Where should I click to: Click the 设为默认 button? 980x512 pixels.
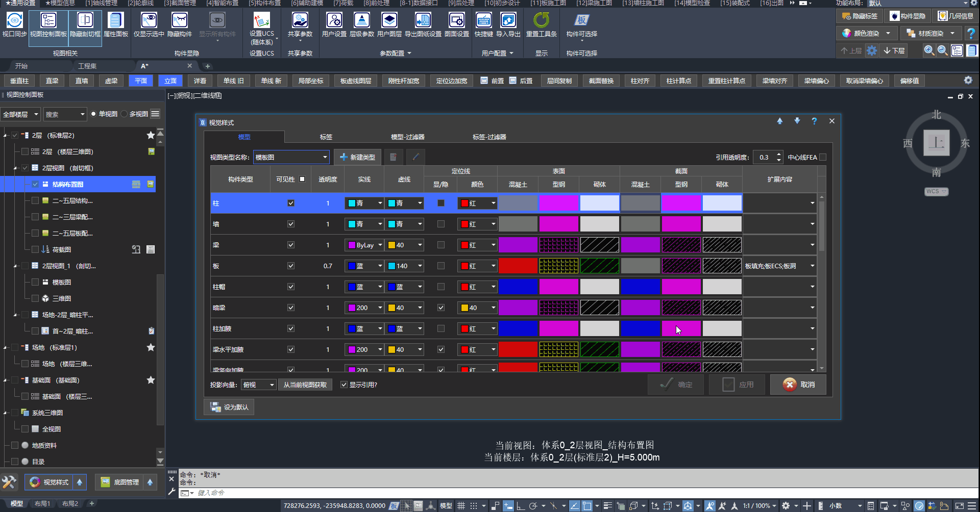coord(229,407)
